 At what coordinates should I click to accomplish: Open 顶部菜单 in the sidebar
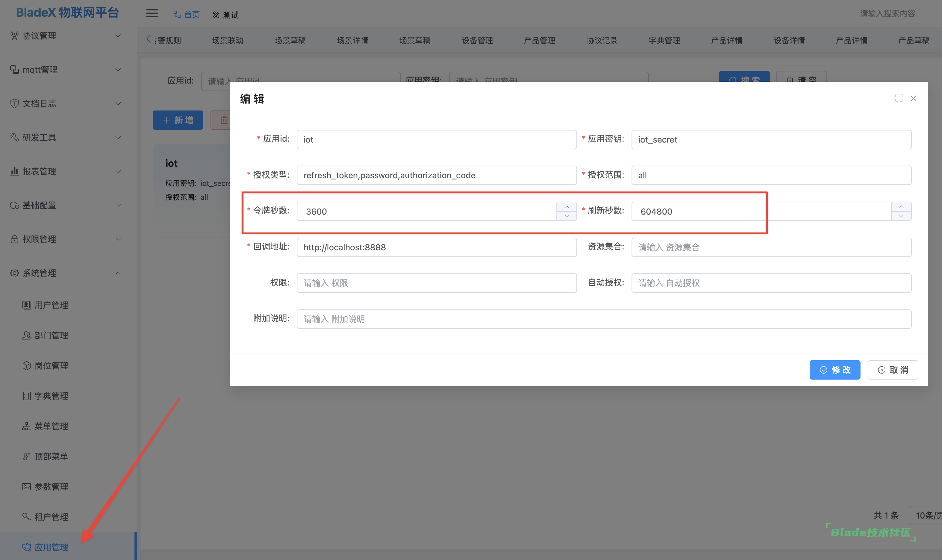[x=51, y=456]
